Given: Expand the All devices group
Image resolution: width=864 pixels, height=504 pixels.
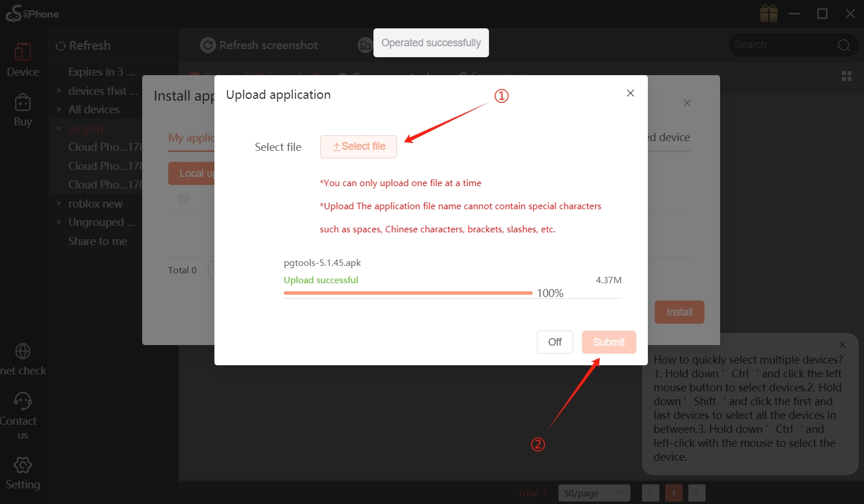Looking at the screenshot, I should (59, 109).
